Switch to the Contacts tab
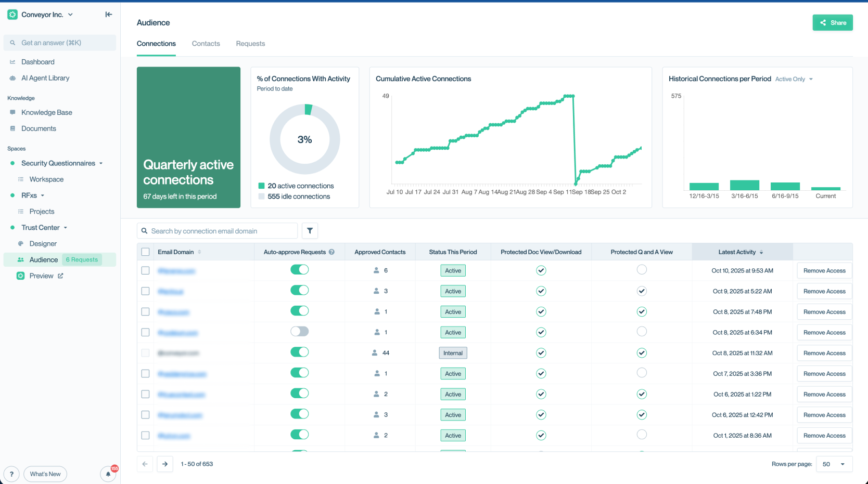This screenshot has height=484, width=868. click(x=206, y=44)
